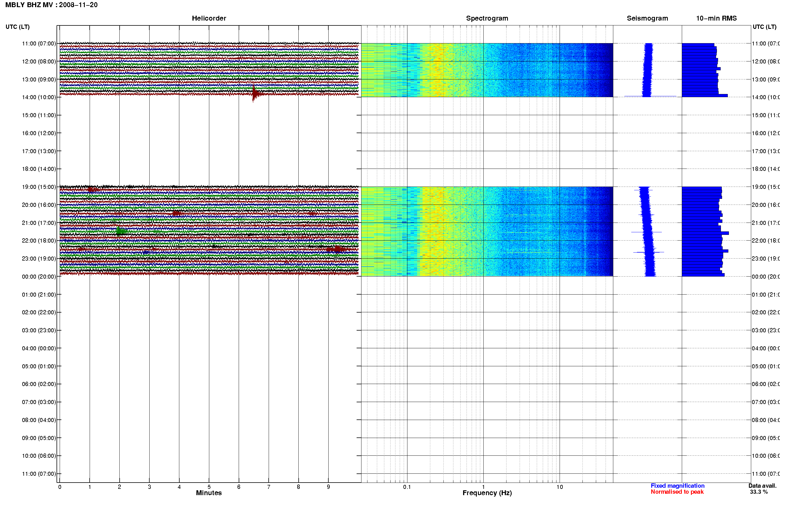Click the green event burst on the helicorder
This screenshot has width=812, height=508.
121,231
